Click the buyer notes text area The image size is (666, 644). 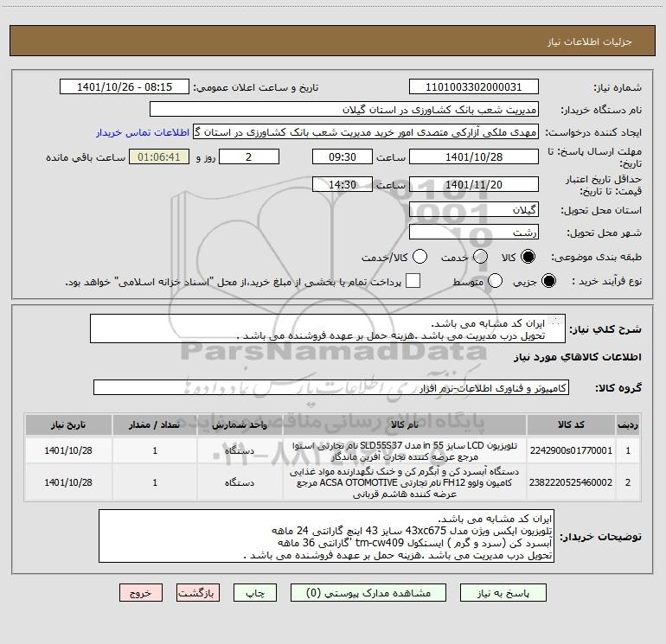326,536
